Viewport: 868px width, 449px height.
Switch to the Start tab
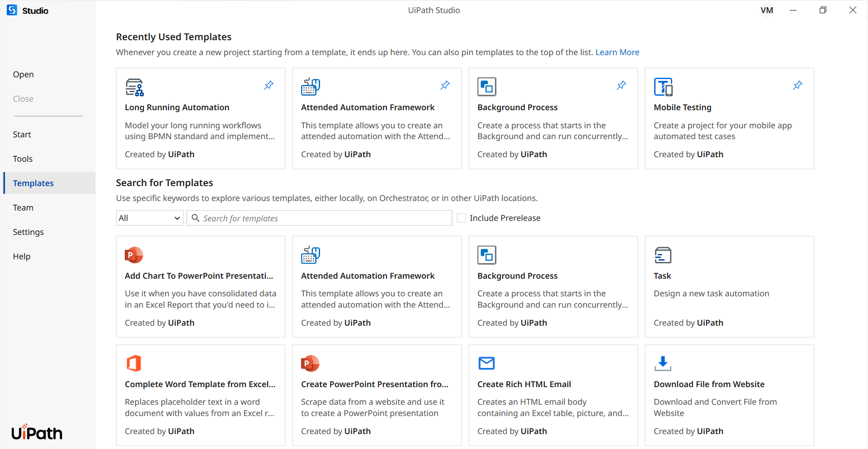click(x=22, y=135)
